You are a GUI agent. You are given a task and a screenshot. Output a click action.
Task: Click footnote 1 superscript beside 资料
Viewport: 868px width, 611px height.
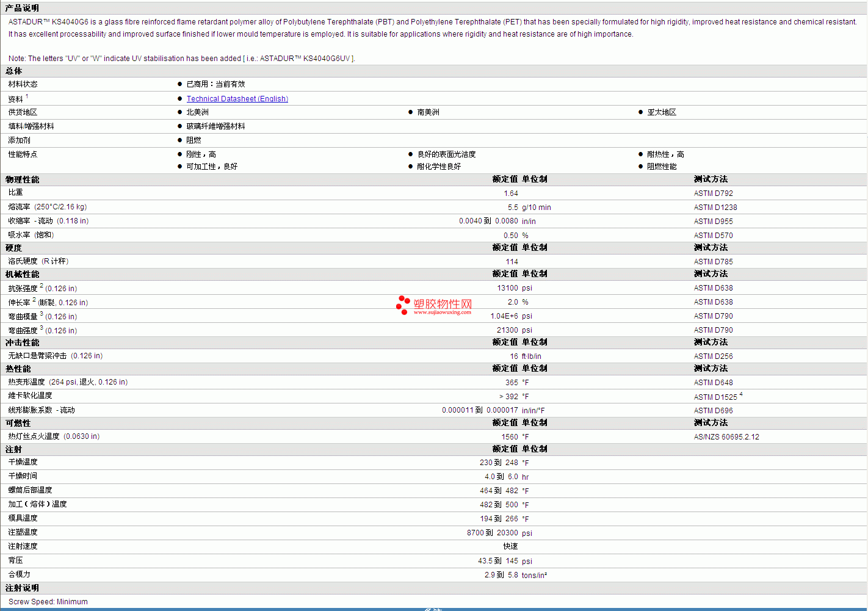27,96
